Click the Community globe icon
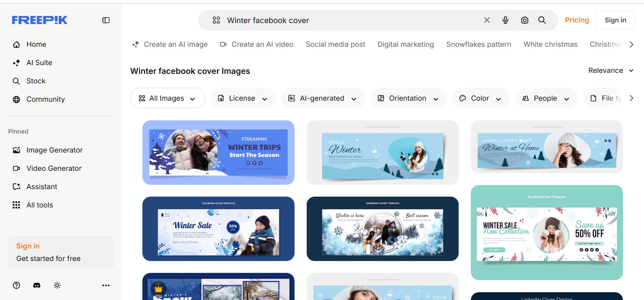644x300 pixels. (x=16, y=99)
